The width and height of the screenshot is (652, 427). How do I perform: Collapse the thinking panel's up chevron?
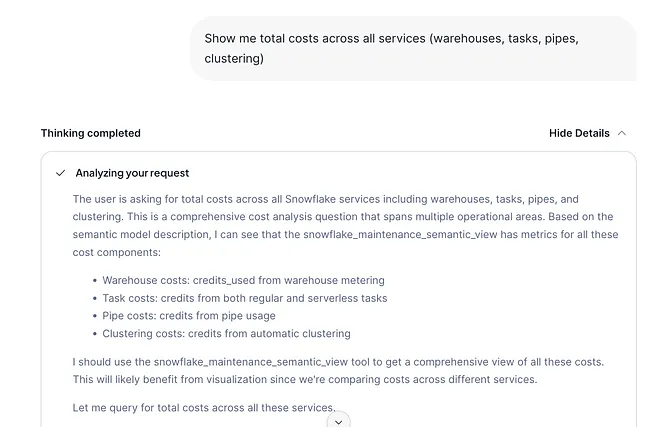(x=622, y=133)
